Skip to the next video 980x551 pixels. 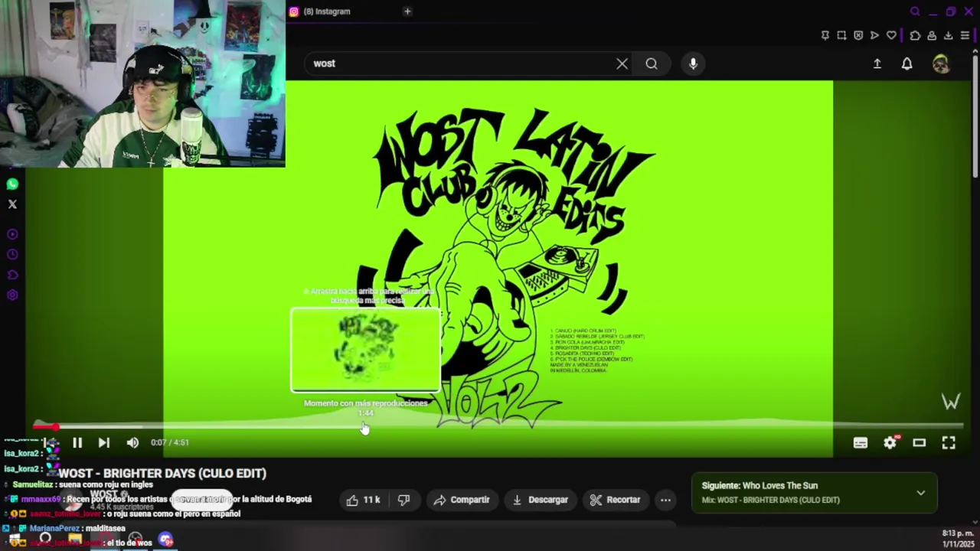click(x=104, y=442)
